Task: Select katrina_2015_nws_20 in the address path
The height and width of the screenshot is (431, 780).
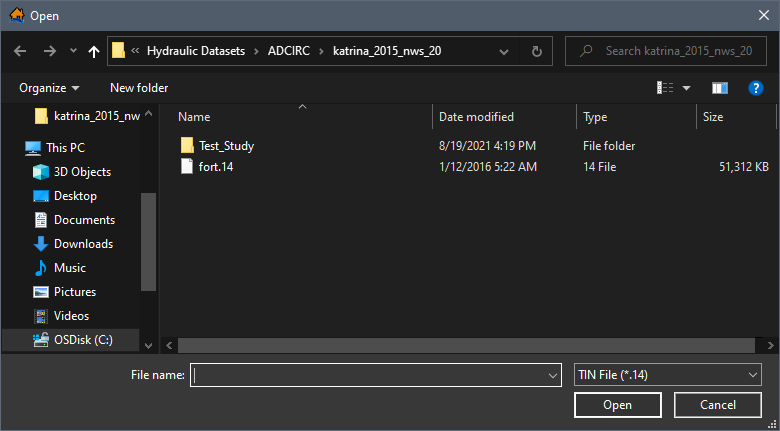Action: click(x=387, y=51)
